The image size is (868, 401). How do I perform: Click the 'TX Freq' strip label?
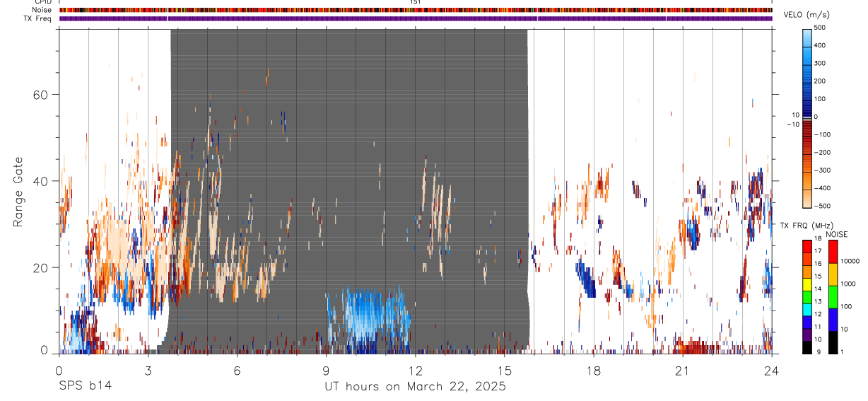[x=38, y=18]
